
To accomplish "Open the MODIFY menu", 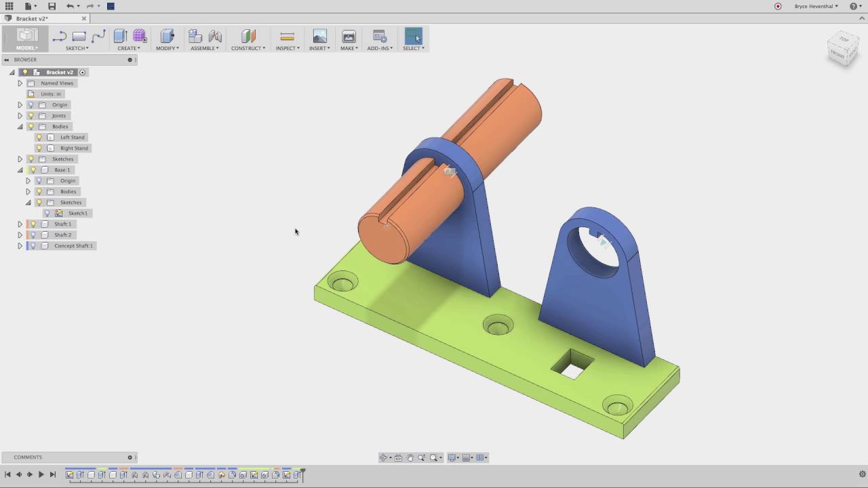I will [167, 48].
